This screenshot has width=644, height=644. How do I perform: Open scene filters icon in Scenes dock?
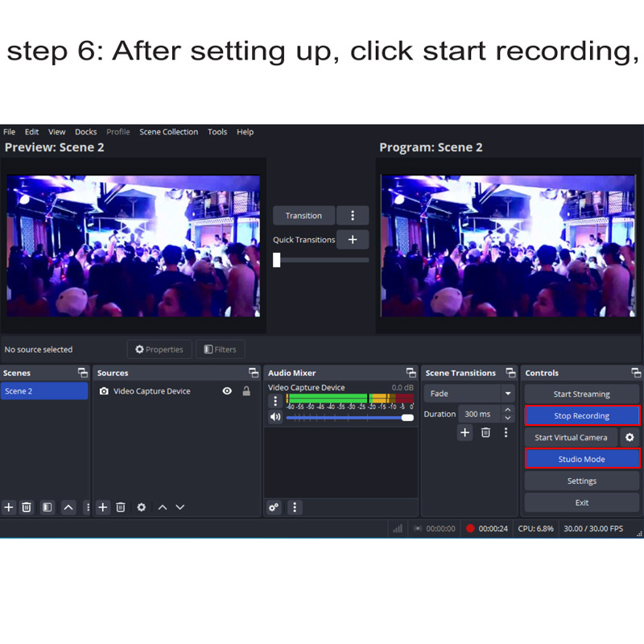point(47,507)
